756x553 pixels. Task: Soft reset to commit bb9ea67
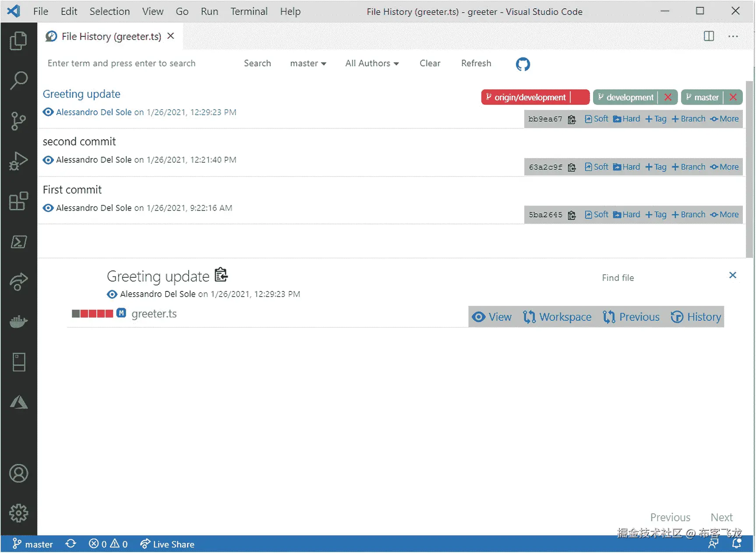click(597, 119)
